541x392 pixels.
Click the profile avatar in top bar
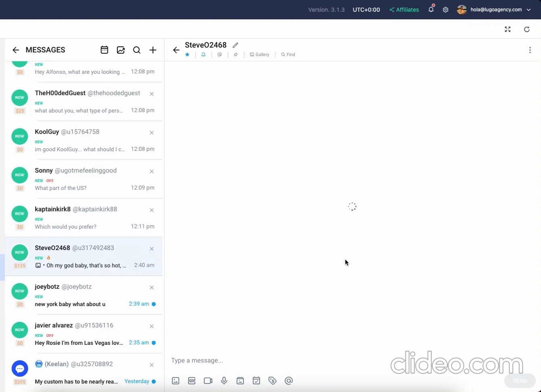pyautogui.click(x=462, y=10)
